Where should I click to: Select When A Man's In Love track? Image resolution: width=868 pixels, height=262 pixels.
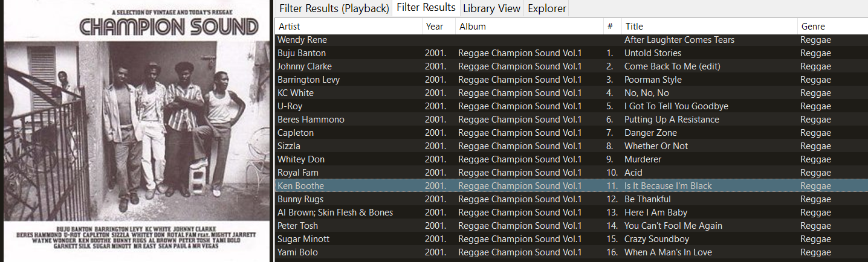(x=668, y=252)
